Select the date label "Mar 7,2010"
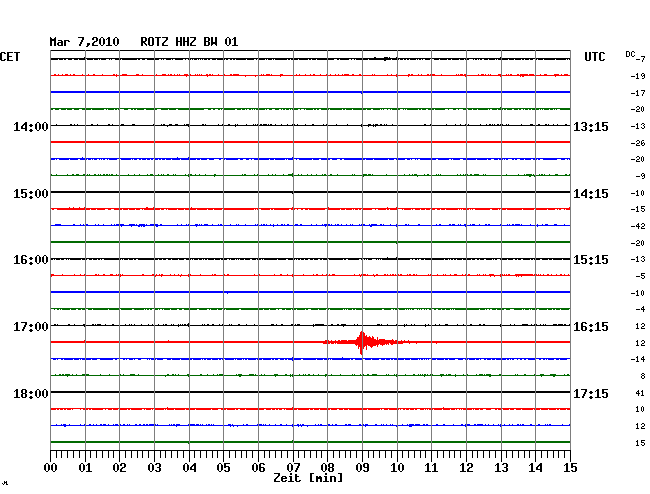Image resolution: width=650 pixels, height=494 pixels. 84,42
